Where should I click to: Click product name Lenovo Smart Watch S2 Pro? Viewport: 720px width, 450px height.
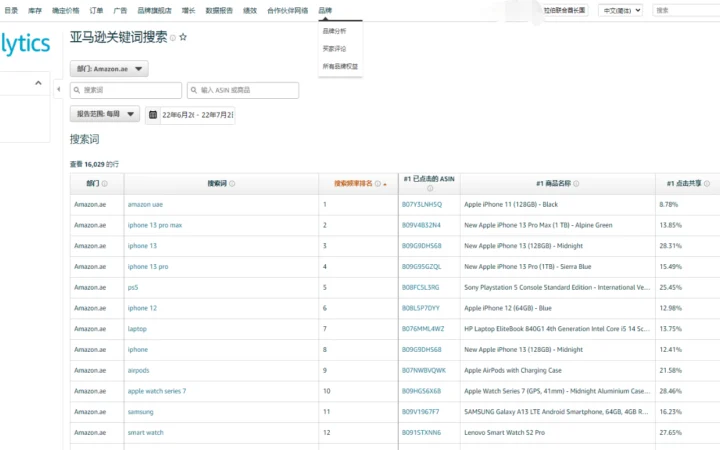504,433
